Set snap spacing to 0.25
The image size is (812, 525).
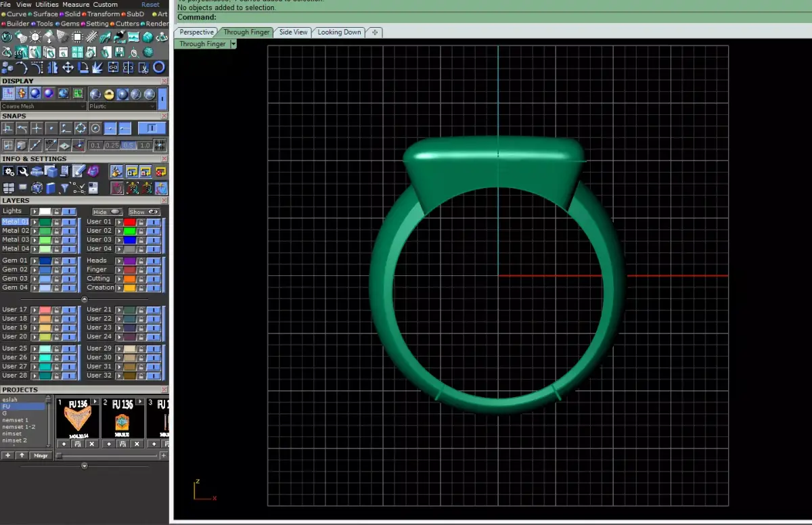click(112, 145)
